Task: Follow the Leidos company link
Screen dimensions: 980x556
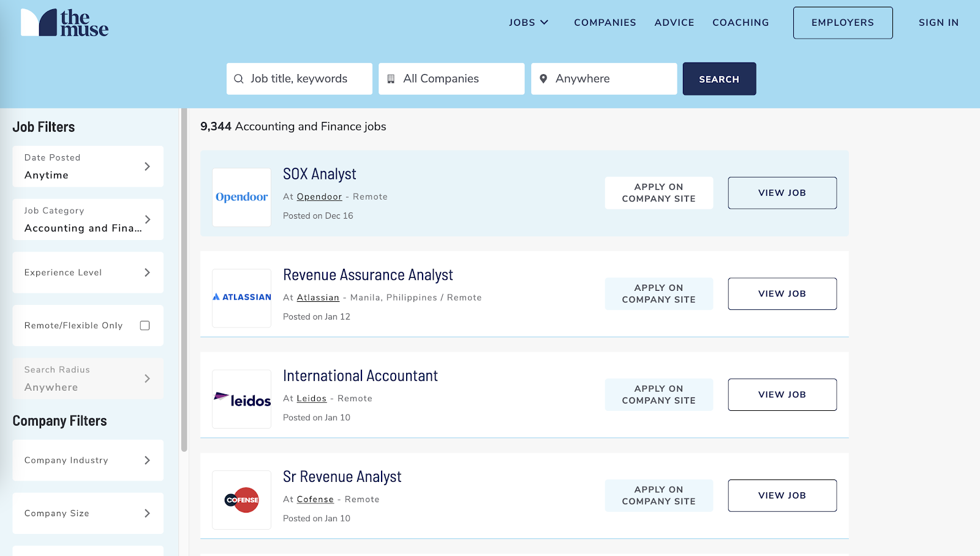Action: coord(311,399)
